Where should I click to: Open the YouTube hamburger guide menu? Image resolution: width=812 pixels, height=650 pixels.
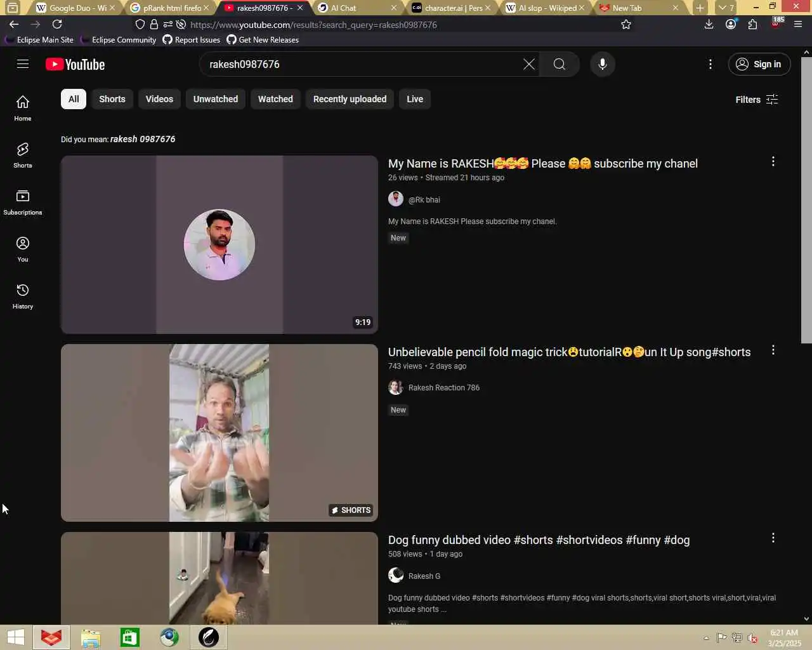click(23, 64)
